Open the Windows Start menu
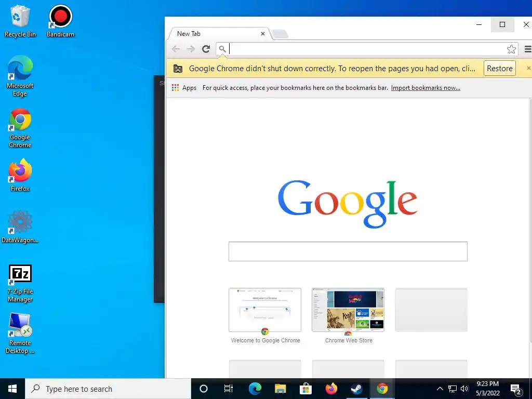 click(x=12, y=389)
